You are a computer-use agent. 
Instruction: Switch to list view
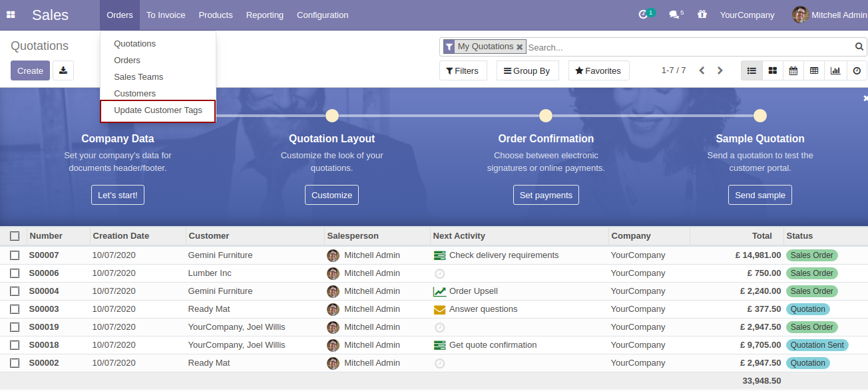coord(752,70)
